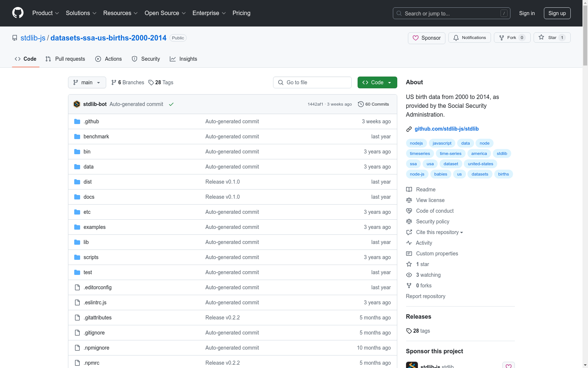588x368 pixels.
Task: Open the green Code dropdown
Action: (377, 82)
